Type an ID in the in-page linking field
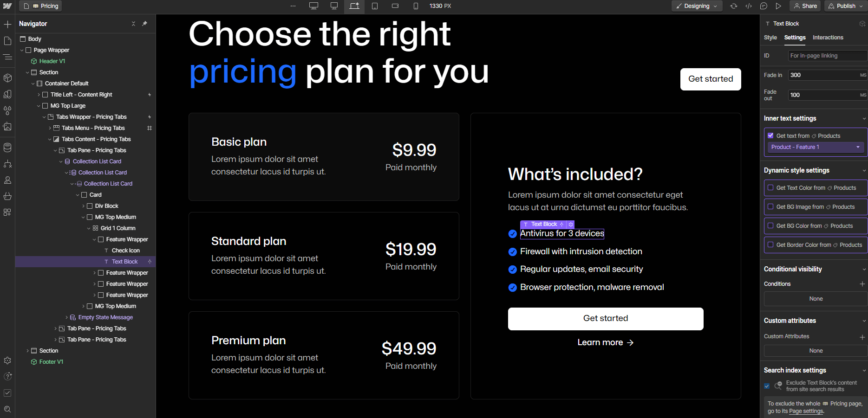This screenshot has width=868, height=418. [827, 55]
